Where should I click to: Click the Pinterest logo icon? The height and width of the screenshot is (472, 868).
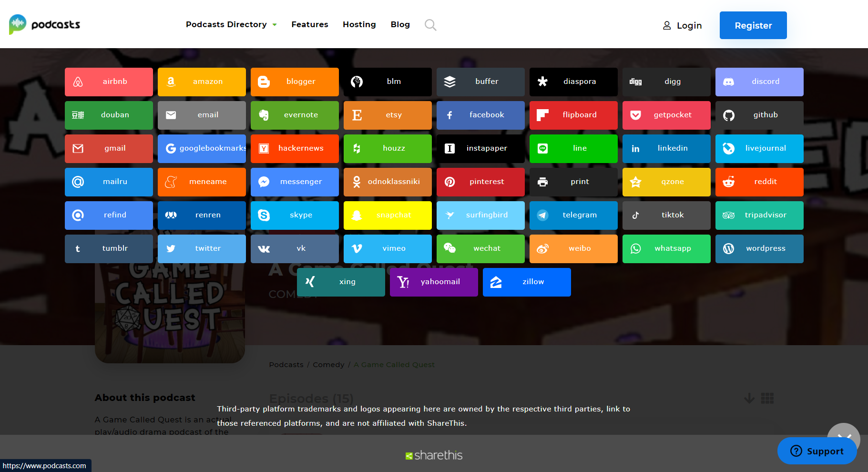450,182
